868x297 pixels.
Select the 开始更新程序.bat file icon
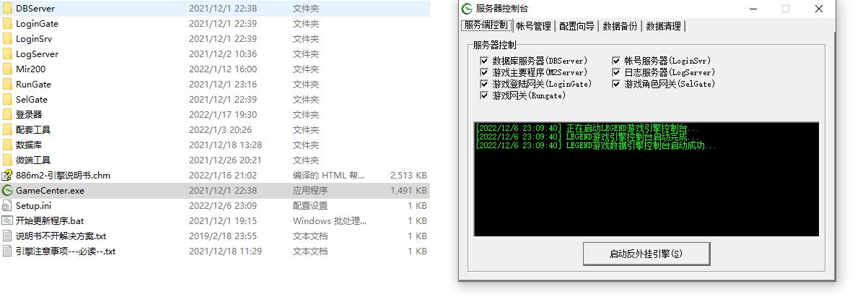7,221
